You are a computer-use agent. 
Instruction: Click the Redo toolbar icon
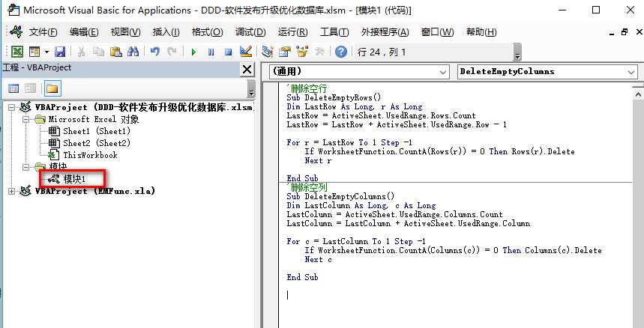click(172, 52)
